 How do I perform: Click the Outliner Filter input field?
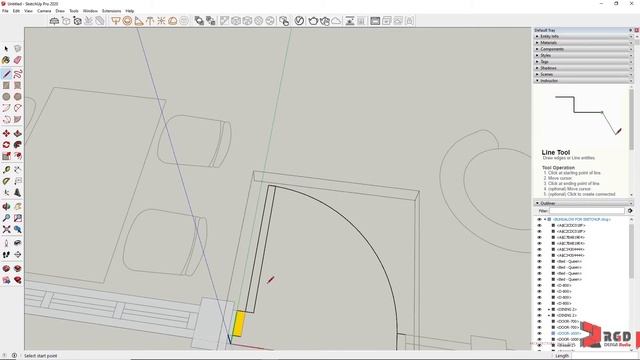pos(587,211)
